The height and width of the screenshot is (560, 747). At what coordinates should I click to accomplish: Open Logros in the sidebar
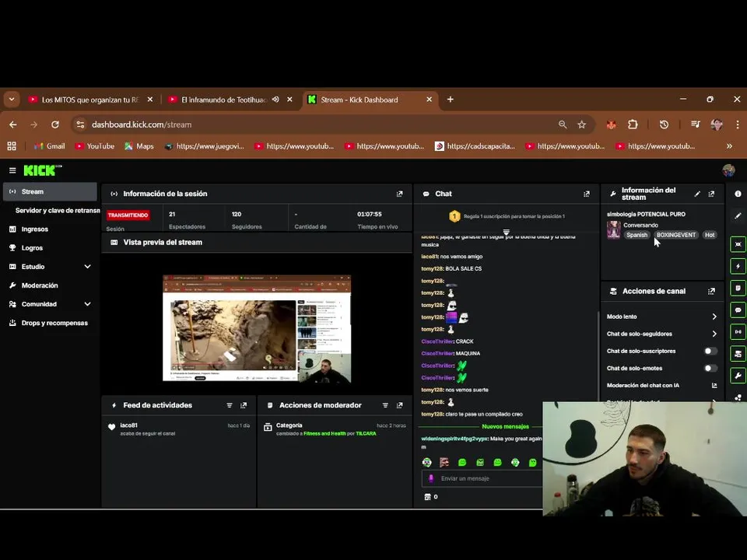tap(32, 248)
